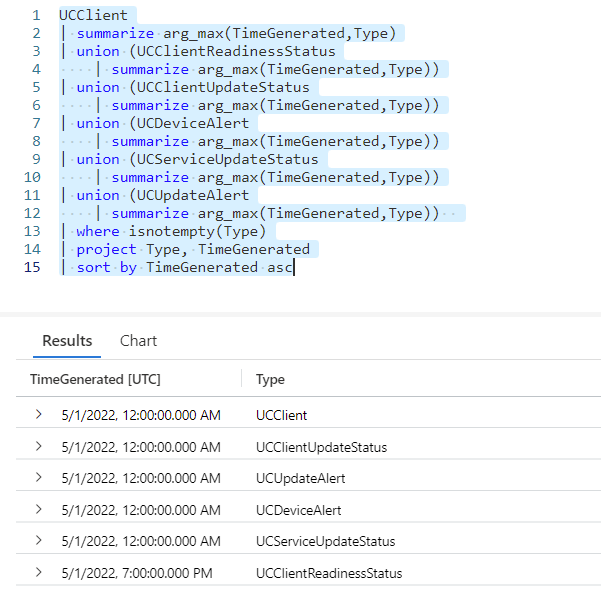Click the 7:00:00.000 PM timestamp cell
Viewport: 601px width, 604px height.
140,573
